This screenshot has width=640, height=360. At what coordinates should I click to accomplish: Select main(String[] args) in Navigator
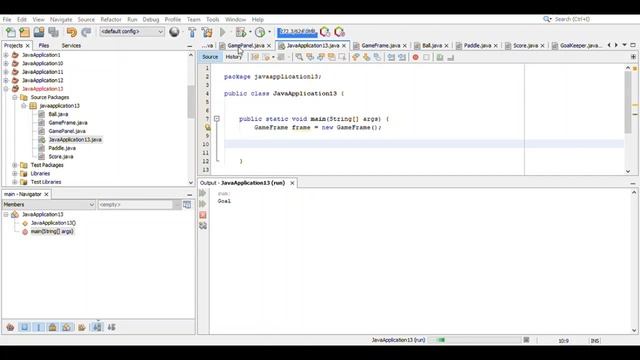[x=52, y=231]
